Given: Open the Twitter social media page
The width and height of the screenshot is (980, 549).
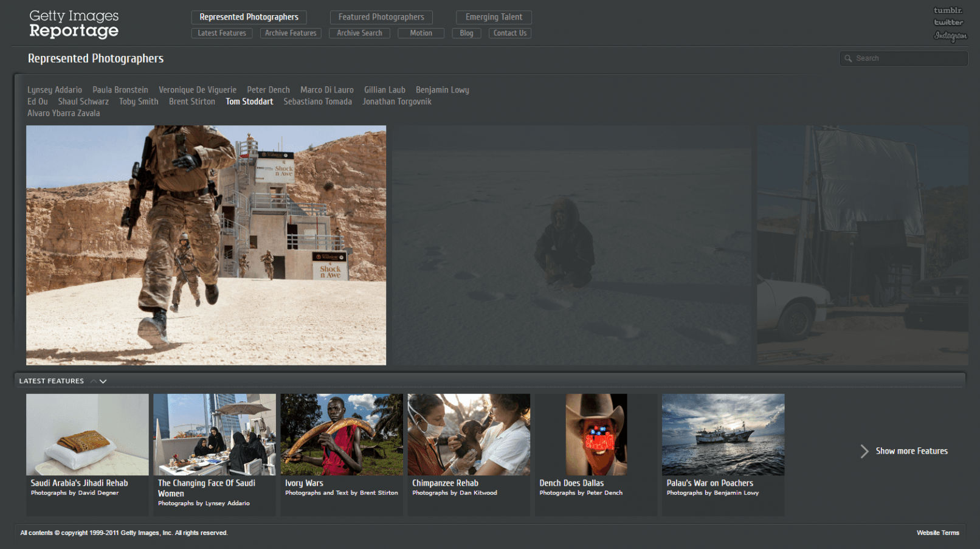Looking at the screenshot, I should (948, 23).
